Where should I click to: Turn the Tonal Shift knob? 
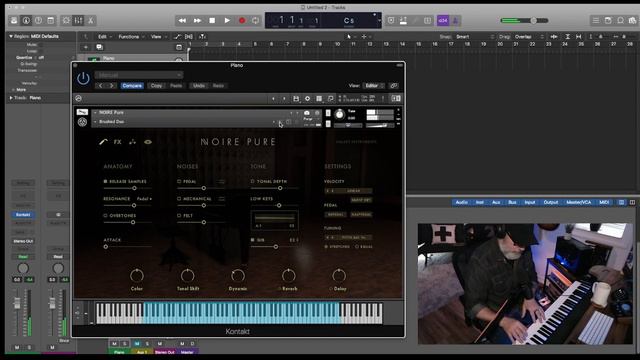coord(187,276)
